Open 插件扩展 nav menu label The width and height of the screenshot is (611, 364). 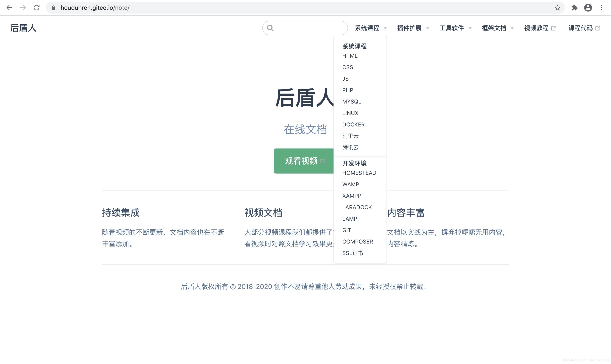point(409,28)
